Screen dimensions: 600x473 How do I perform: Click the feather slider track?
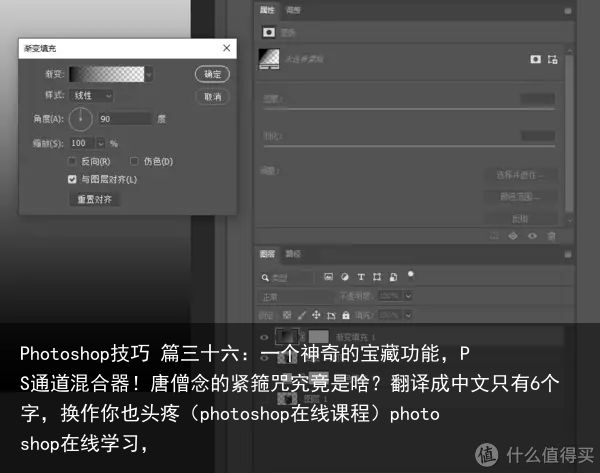coord(409,146)
